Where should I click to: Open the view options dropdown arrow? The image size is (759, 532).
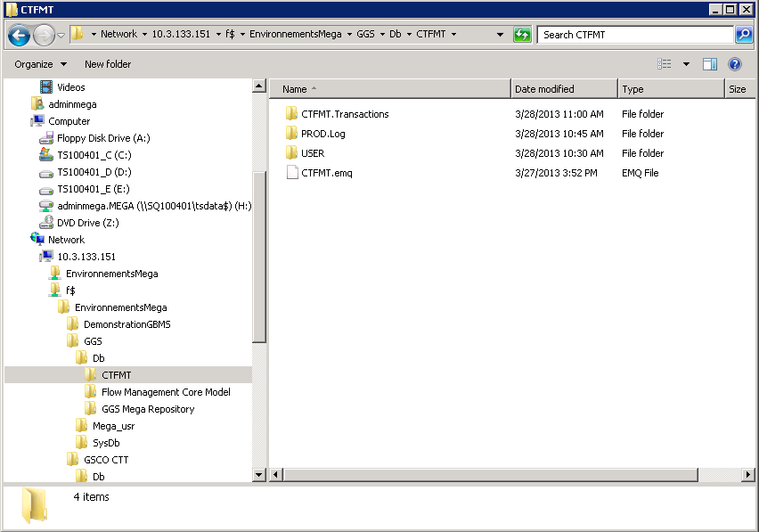[686, 64]
